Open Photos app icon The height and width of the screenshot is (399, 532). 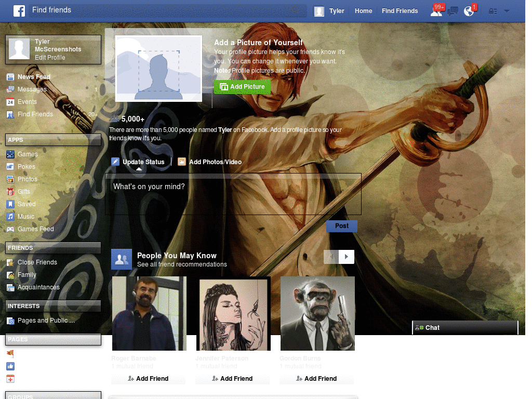pos(10,179)
